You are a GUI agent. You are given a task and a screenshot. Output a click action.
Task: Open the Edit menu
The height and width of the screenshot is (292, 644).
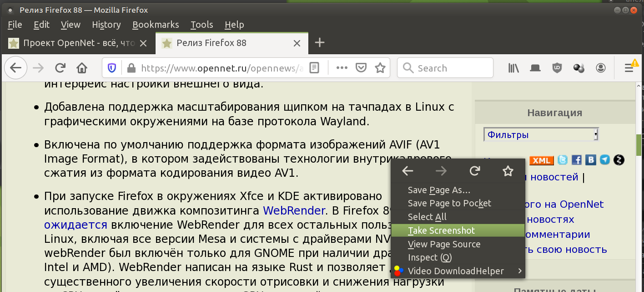click(x=41, y=25)
